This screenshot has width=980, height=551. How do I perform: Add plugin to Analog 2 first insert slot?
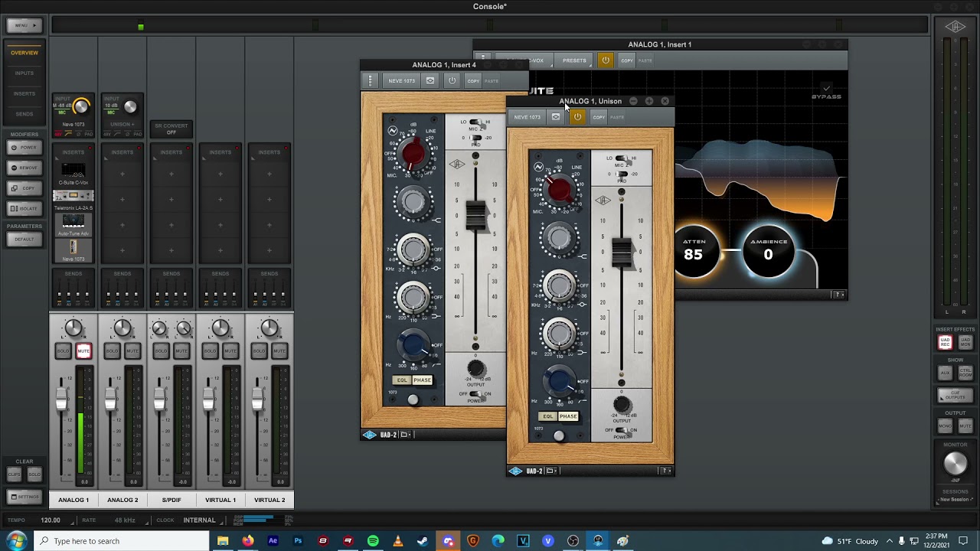(122, 174)
